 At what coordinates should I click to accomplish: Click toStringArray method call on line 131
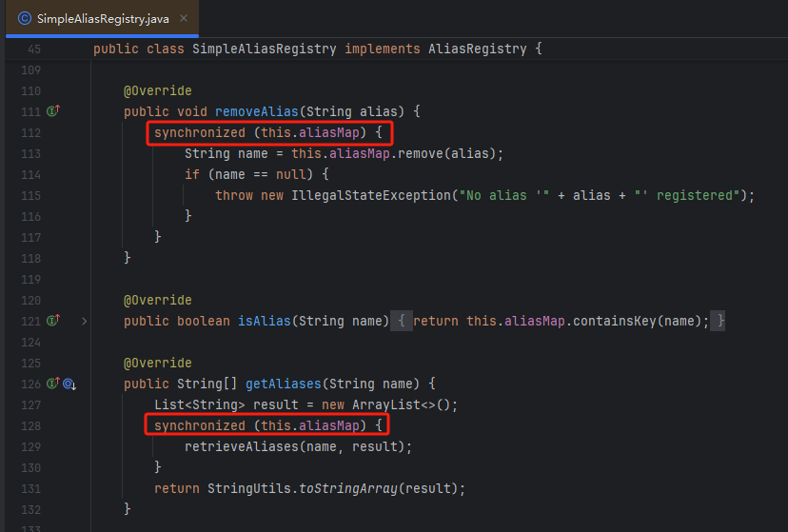point(348,488)
